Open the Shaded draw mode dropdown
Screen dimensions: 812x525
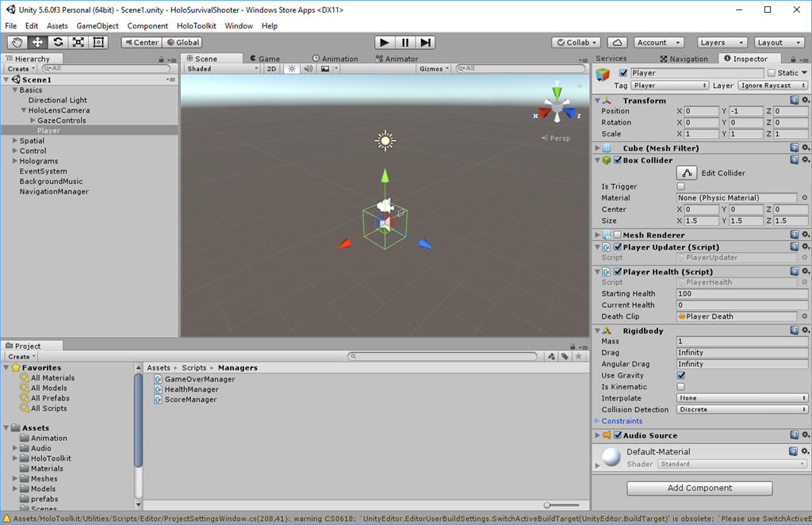222,68
